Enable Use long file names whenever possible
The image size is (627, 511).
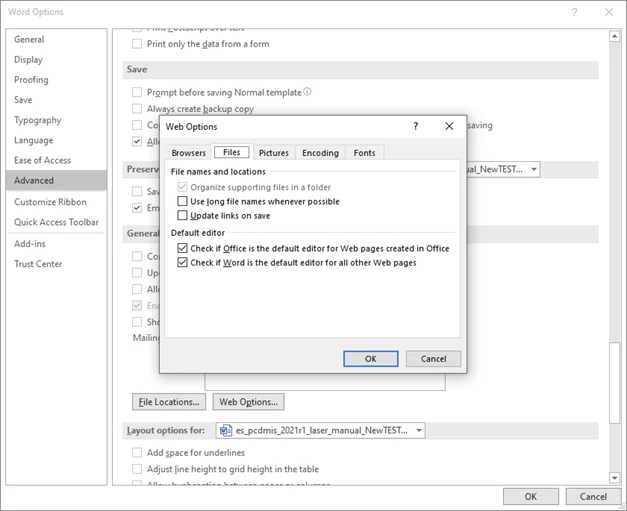point(182,201)
